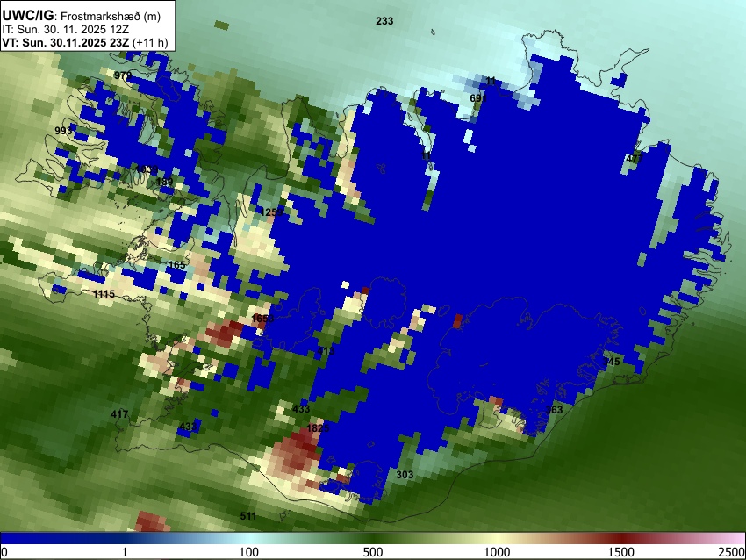
Task: Click the 165 value label
Action: coord(177,265)
